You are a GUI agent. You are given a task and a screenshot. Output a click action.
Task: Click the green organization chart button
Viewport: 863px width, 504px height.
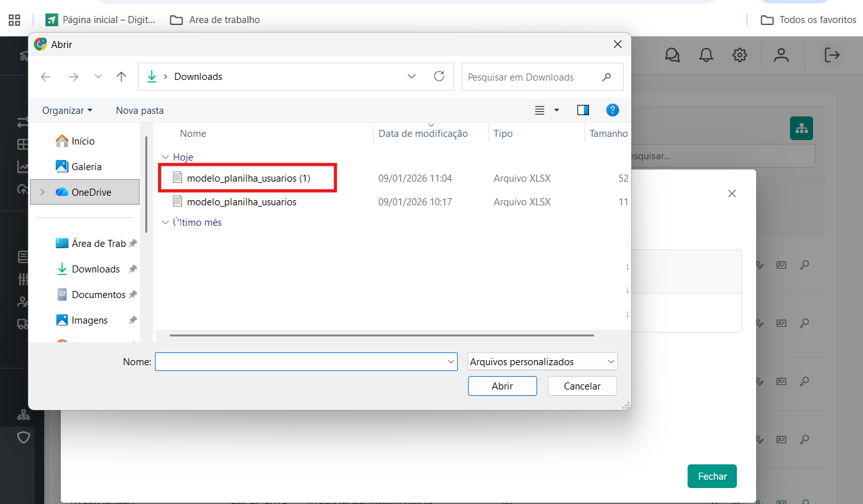(x=802, y=129)
